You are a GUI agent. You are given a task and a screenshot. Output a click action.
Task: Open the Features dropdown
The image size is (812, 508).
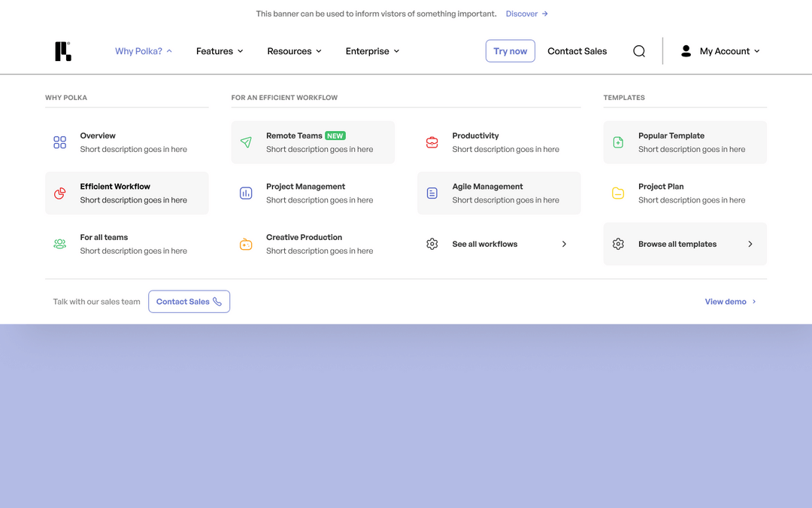click(x=219, y=50)
